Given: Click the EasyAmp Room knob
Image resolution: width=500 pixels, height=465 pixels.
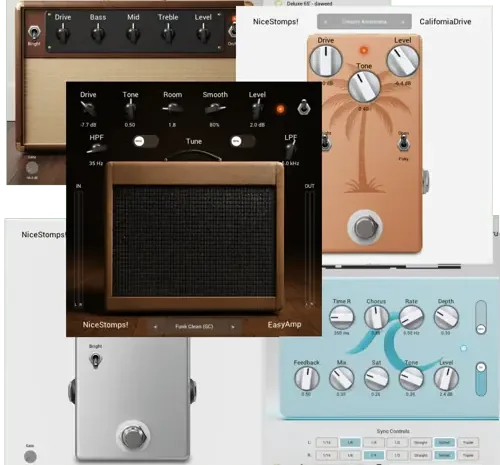Looking at the screenshot, I should [x=172, y=108].
